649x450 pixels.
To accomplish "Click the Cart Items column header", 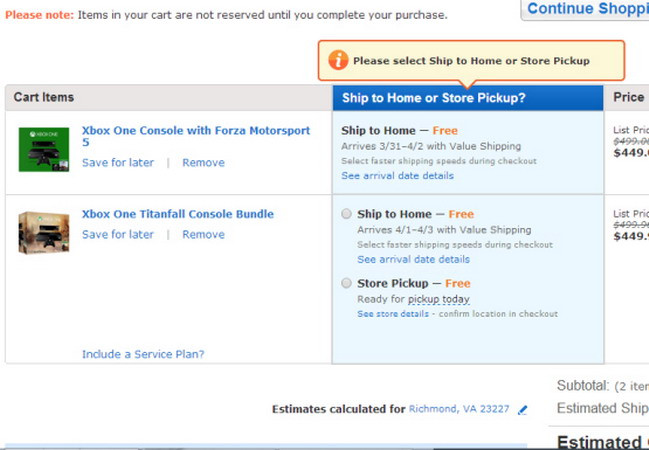I will click(x=44, y=98).
